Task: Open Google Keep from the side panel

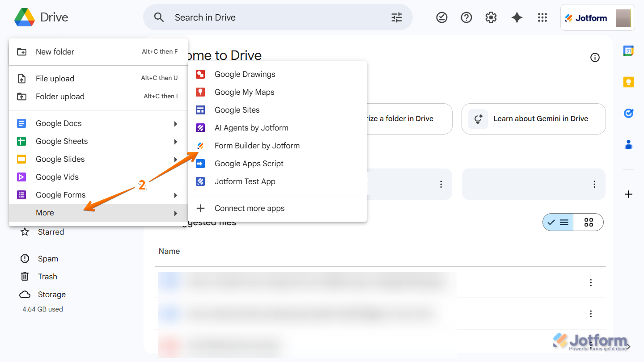Action: point(628,82)
